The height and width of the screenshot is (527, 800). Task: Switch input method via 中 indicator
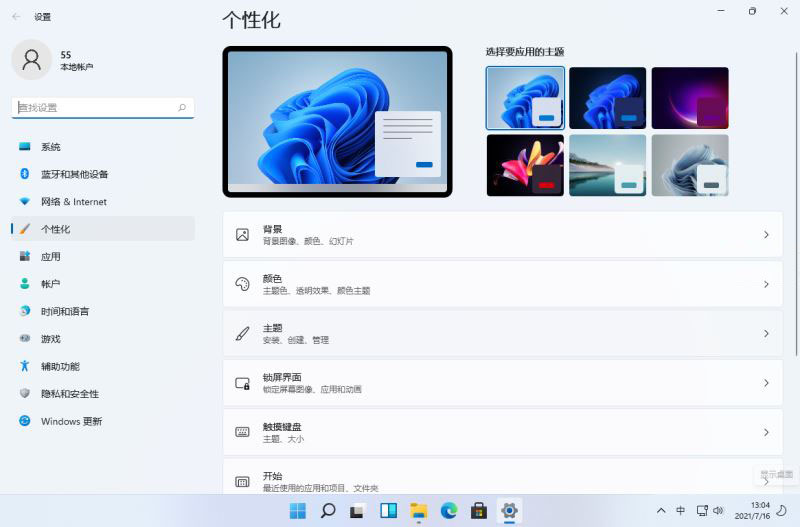tap(681, 510)
